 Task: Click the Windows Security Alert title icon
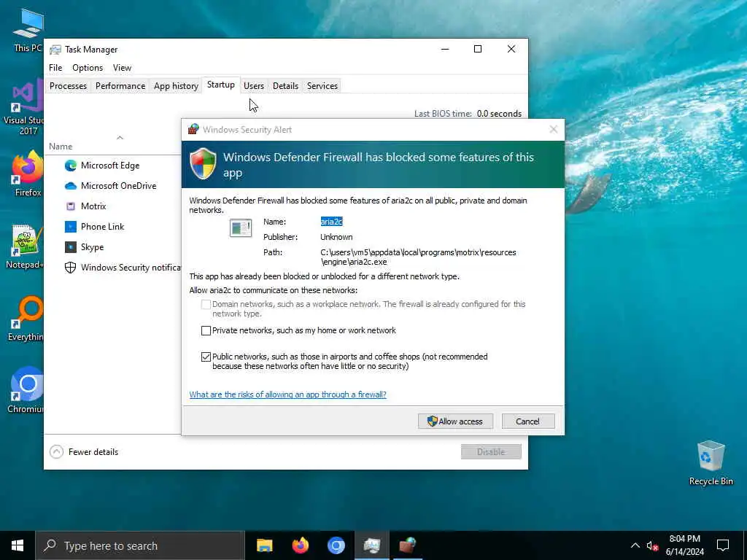[193, 130]
